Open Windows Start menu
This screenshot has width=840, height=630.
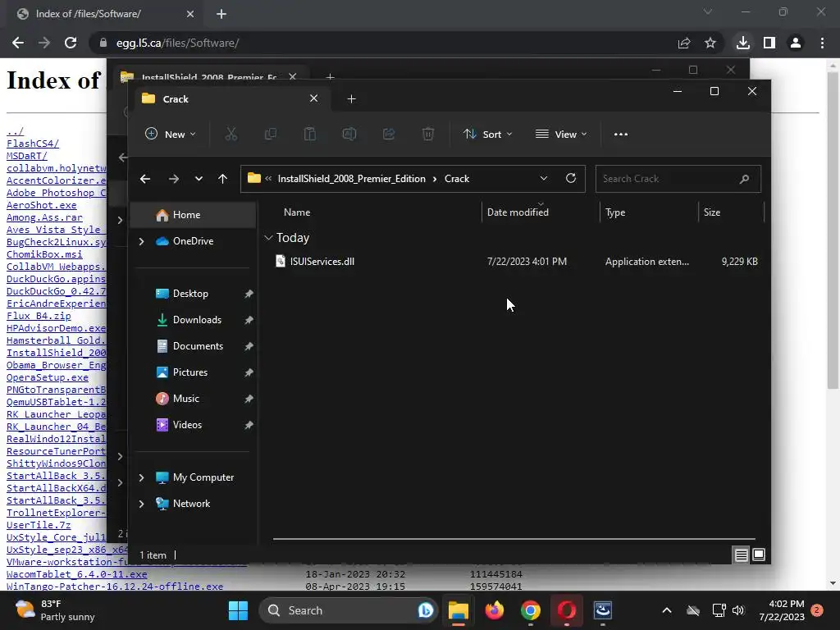[x=238, y=610]
